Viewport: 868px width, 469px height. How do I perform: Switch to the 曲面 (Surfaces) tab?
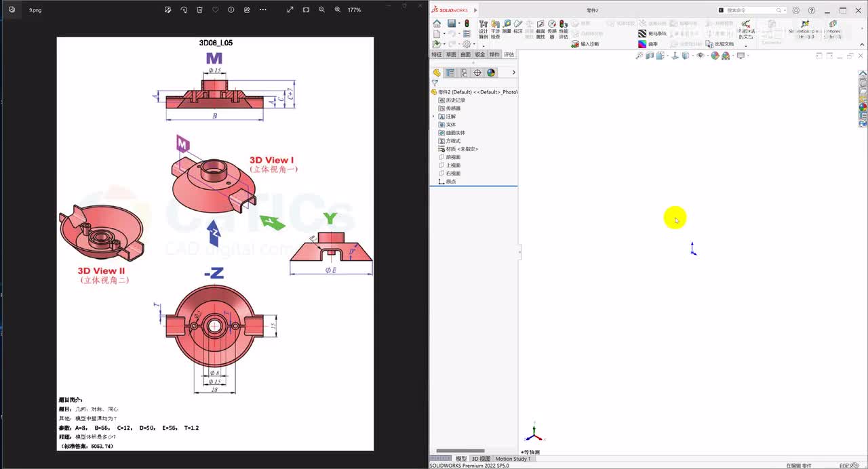tap(465, 54)
